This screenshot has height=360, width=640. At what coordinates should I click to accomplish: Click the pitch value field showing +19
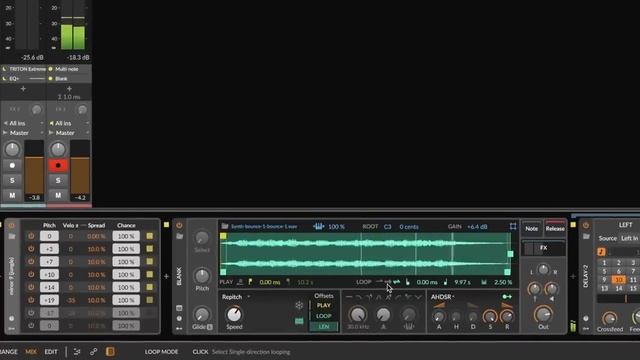49,300
